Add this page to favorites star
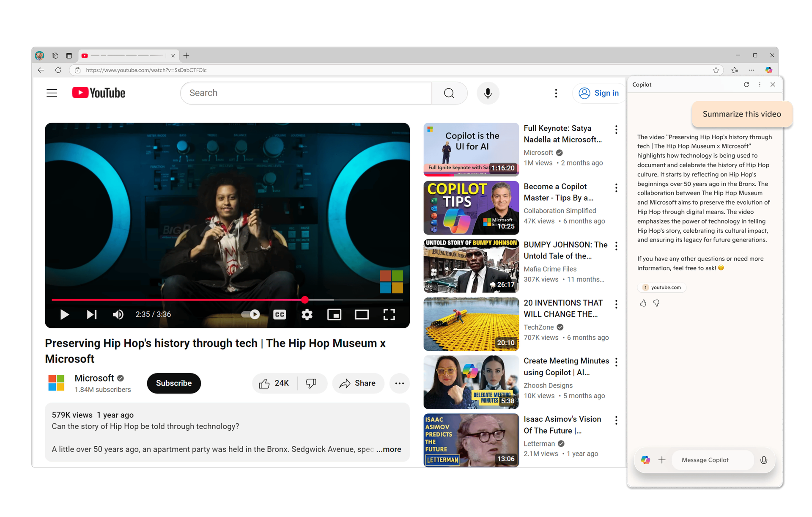The image size is (812, 517). pyautogui.click(x=716, y=70)
